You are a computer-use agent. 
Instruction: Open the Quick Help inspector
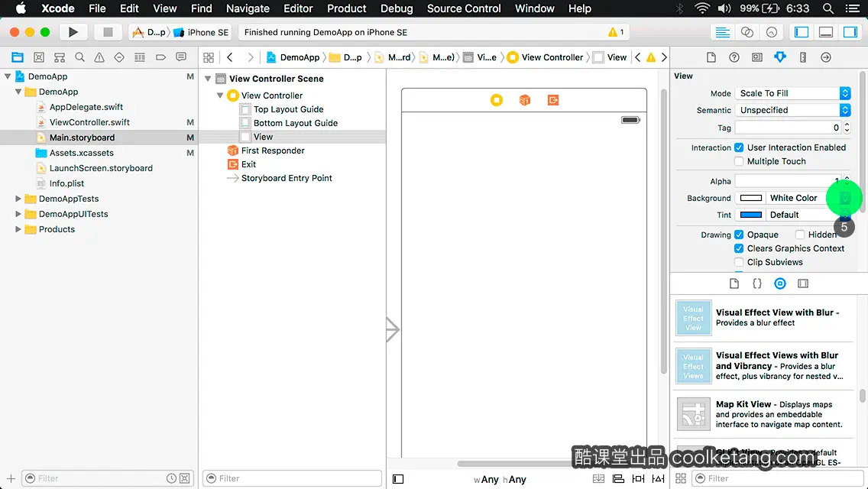point(734,57)
